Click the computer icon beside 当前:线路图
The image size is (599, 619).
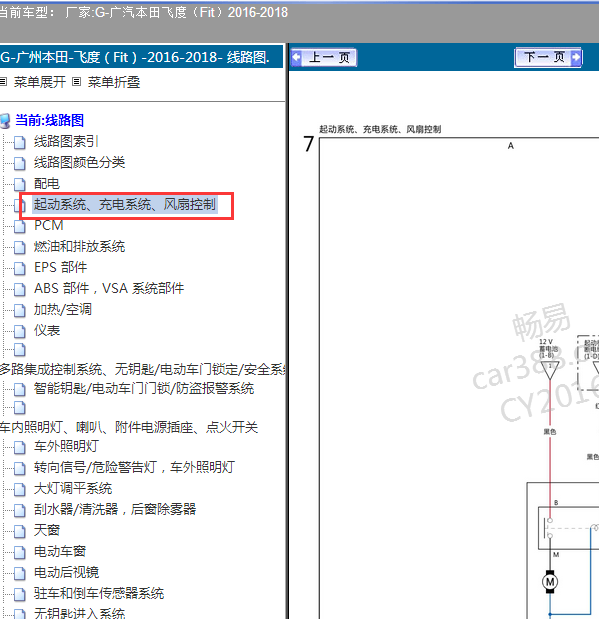coord(5,121)
